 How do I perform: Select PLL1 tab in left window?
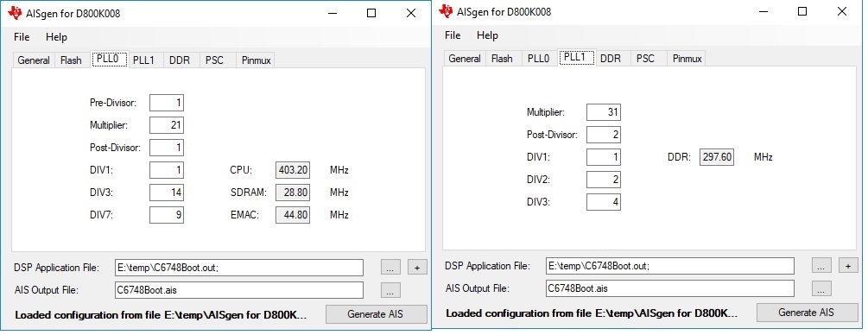(144, 60)
